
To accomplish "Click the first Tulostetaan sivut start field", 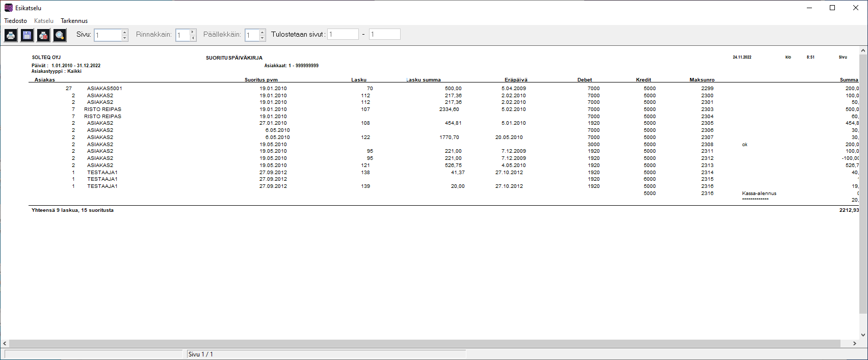I will point(343,35).
